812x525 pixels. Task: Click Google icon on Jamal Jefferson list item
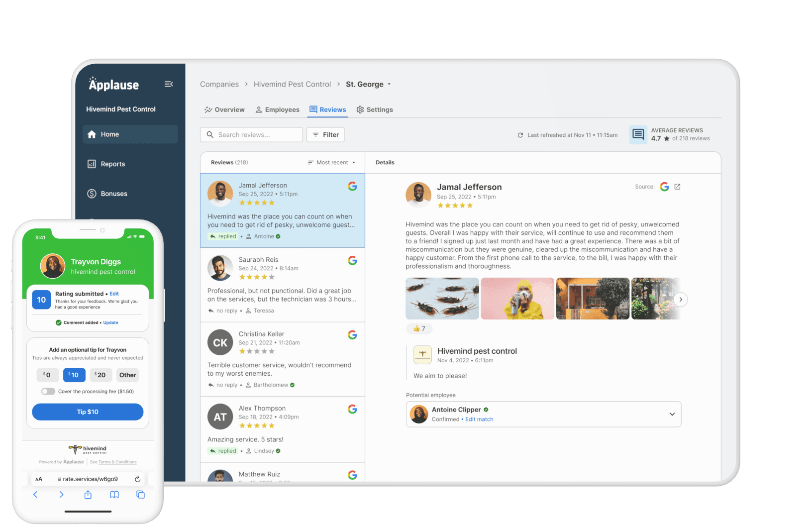(352, 186)
